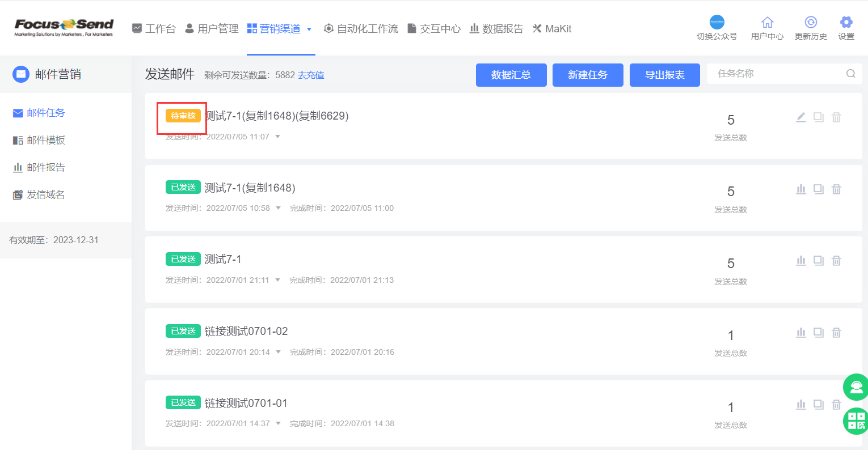
Task: Click the 导出报表 button
Action: pyautogui.click(x=665, y=75)
